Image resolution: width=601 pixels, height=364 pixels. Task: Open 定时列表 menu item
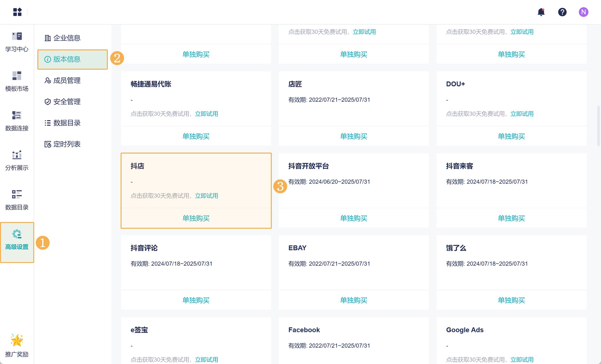point(67,144)
